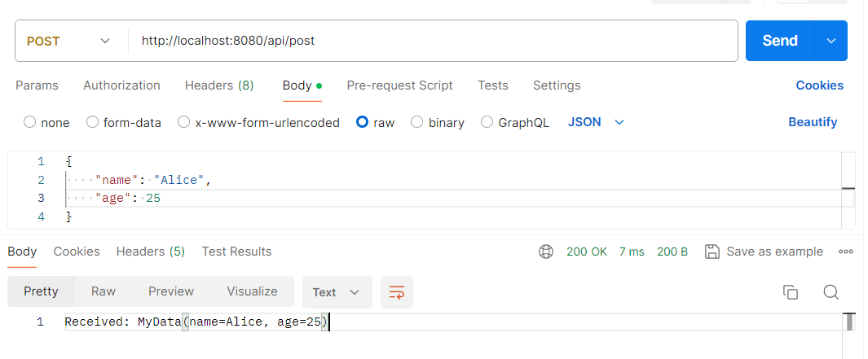
Task: Open the Text response format dropdown
Action: (337, 292)
